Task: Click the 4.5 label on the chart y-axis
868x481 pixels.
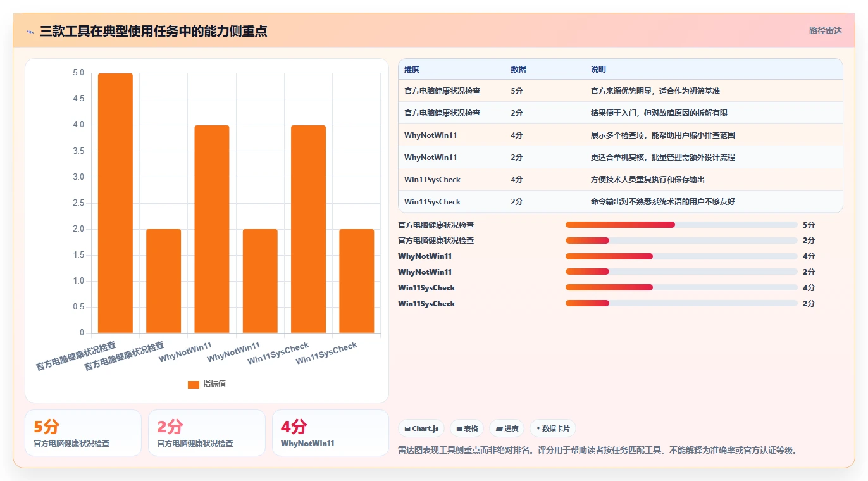Action: 78,99
